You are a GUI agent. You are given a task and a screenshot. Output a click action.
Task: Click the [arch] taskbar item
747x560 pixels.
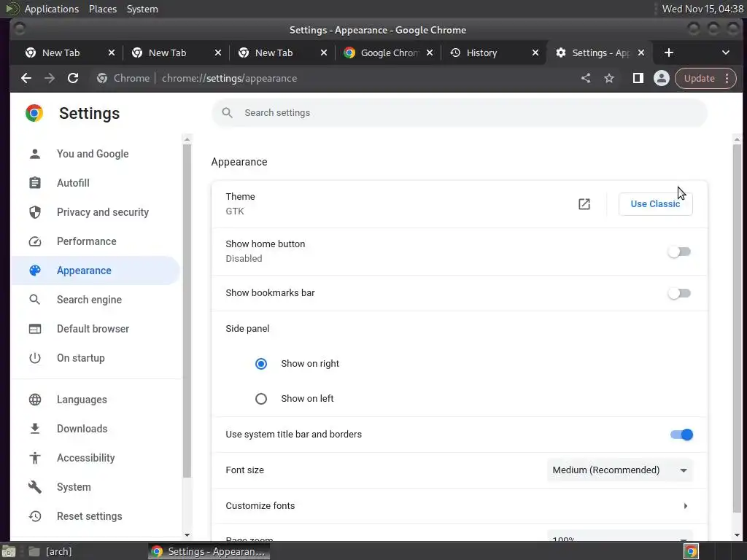coord(50,551)
